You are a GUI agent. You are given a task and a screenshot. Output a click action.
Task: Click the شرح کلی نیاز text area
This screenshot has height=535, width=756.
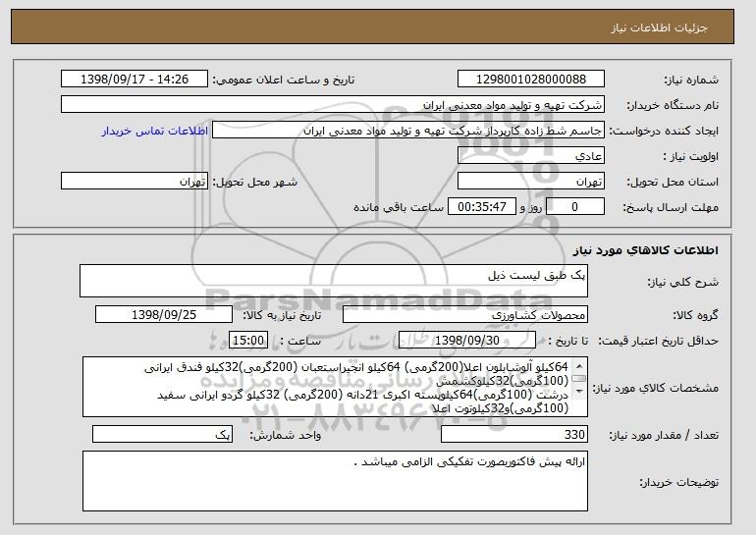pyautogui.click(x=334, y=281)
